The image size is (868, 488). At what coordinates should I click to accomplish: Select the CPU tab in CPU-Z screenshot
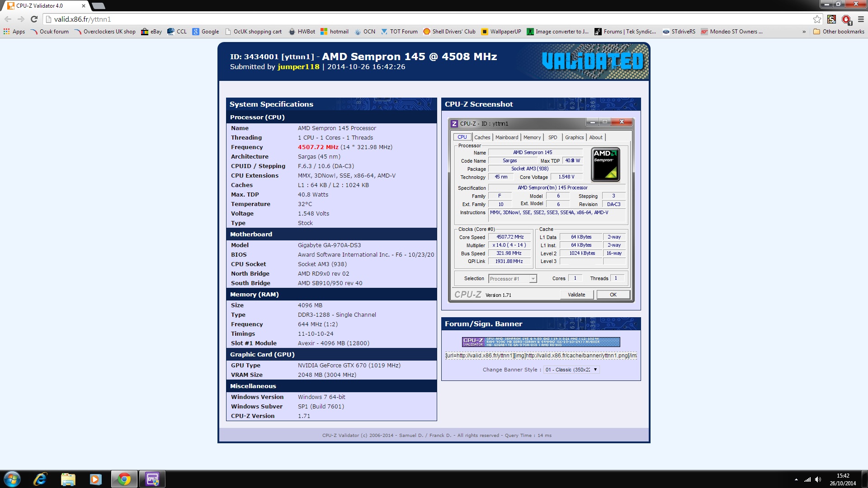462,137
